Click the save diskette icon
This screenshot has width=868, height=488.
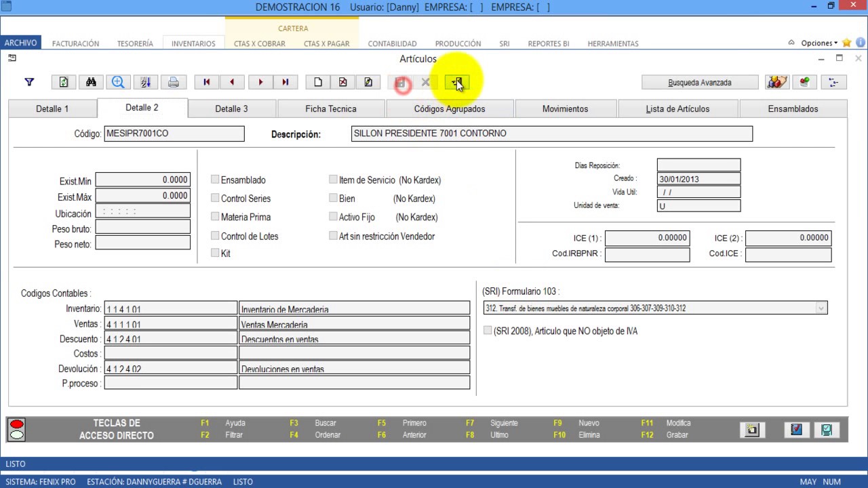point(401,83)
